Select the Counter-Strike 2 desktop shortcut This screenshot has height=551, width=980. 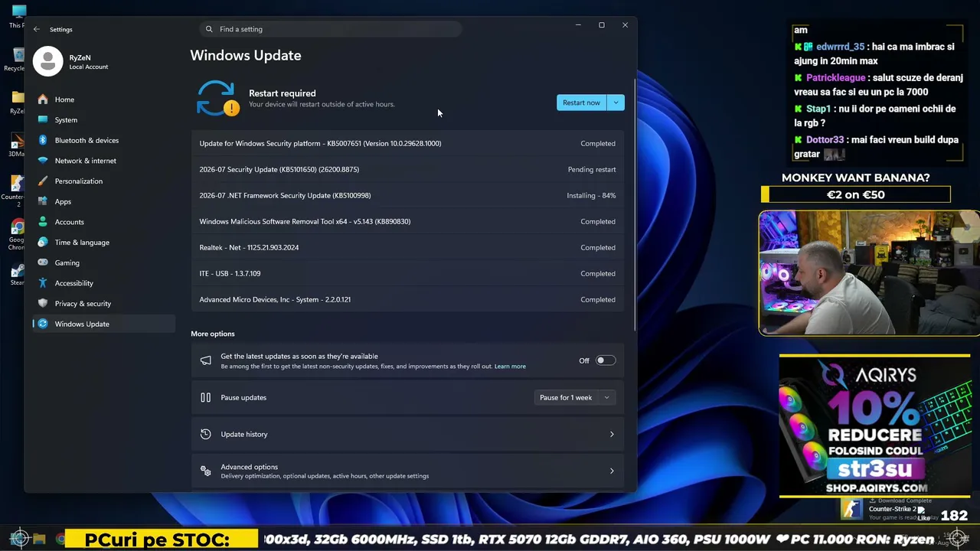15,191
